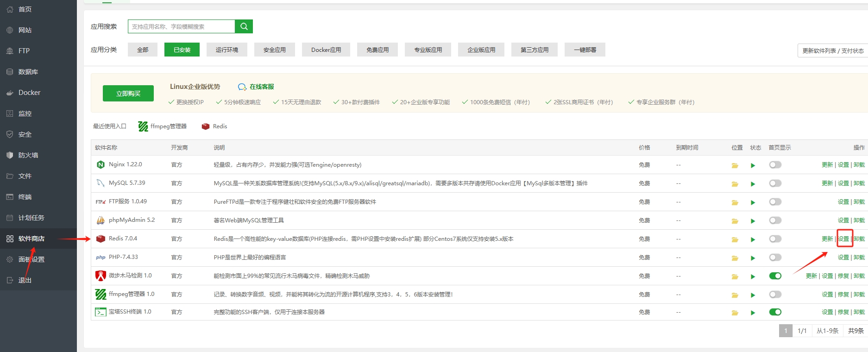Click the 立即购买 button

128,94
